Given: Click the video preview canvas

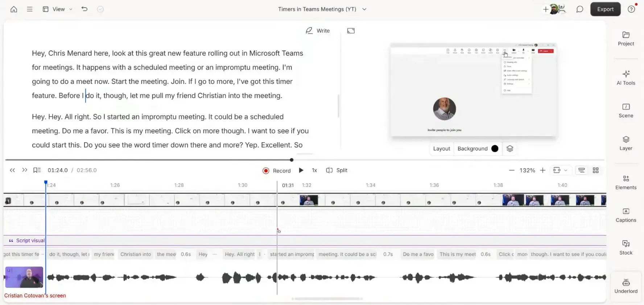Looking at the screenshot, I should [x=473, y=90].
